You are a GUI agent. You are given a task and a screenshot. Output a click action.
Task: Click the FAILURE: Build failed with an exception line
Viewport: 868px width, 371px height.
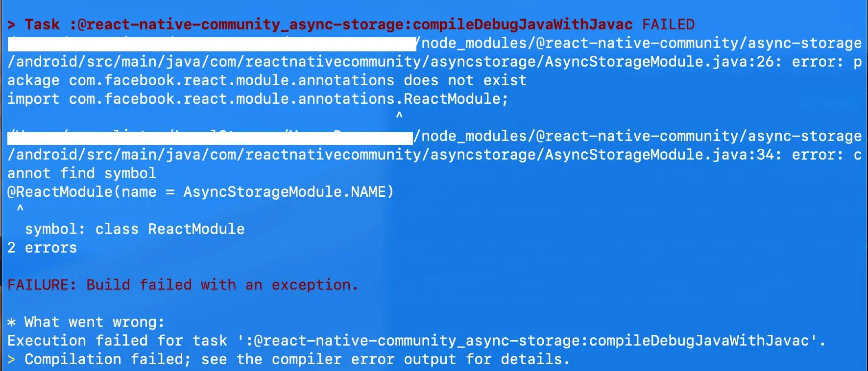pyautogui.click(x=183, y=285)
